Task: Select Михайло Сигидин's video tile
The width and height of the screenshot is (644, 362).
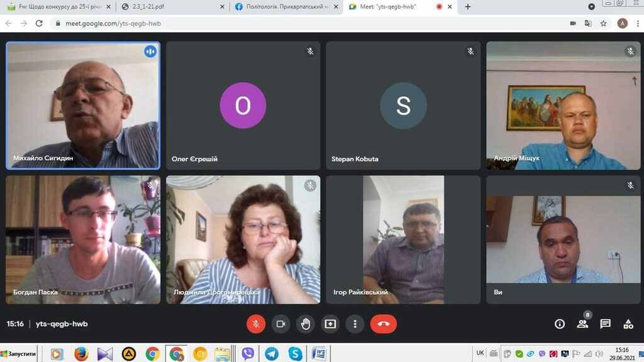Action: pyautogui.click(x=83, y=106)
